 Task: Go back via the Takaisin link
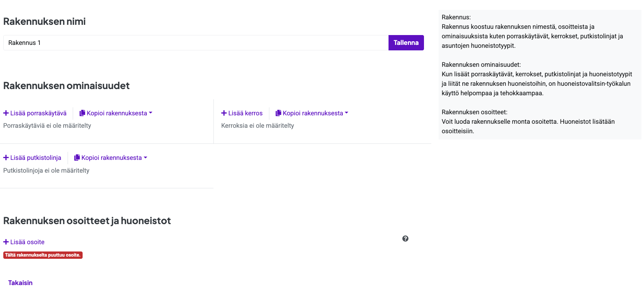(20, 283)
